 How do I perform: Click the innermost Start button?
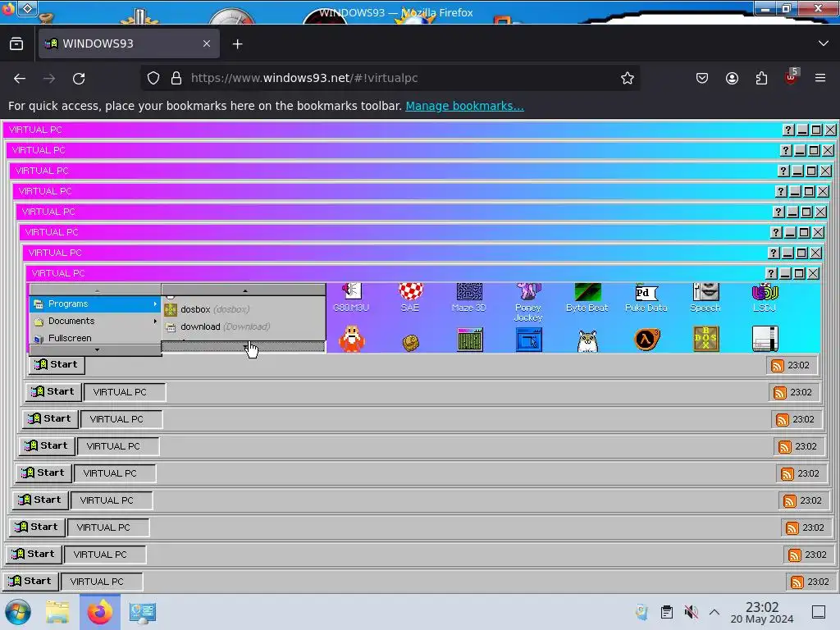pos(57,365)
